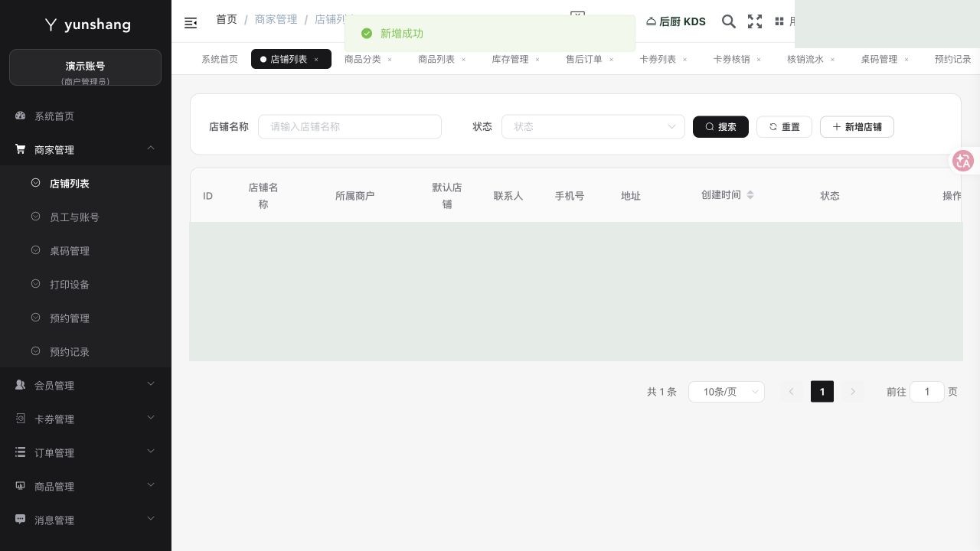Screen dimensions: 980x551
Task: Close the 卡券列表 tab
Action: (684, 59)
